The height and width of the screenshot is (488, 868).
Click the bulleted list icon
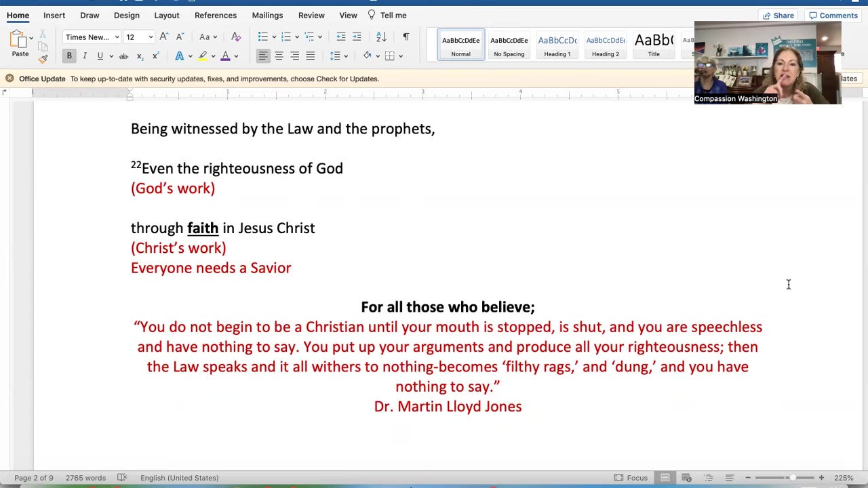tap(263, 37)
